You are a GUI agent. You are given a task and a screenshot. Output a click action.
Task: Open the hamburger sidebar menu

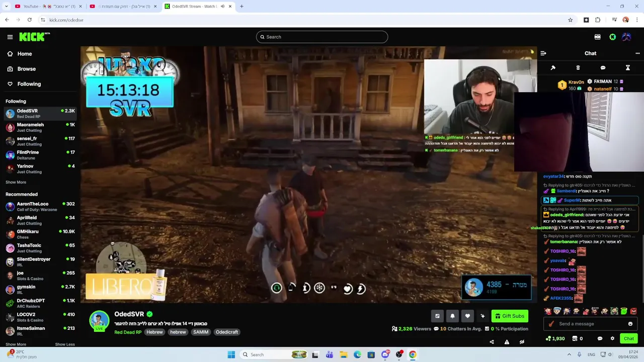point(10,37)
